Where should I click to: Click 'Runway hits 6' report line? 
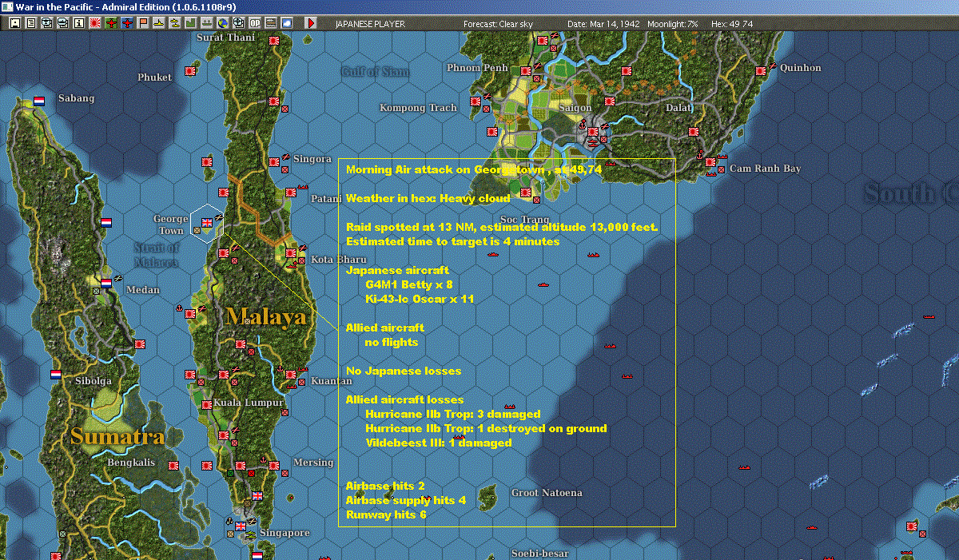(x=386, y=514)
